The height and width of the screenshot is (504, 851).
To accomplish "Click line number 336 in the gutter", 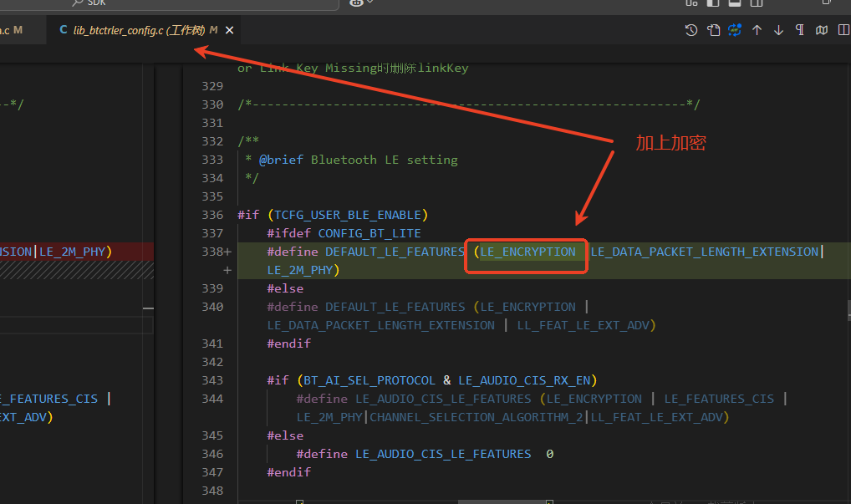I will [x=212, y=215].
